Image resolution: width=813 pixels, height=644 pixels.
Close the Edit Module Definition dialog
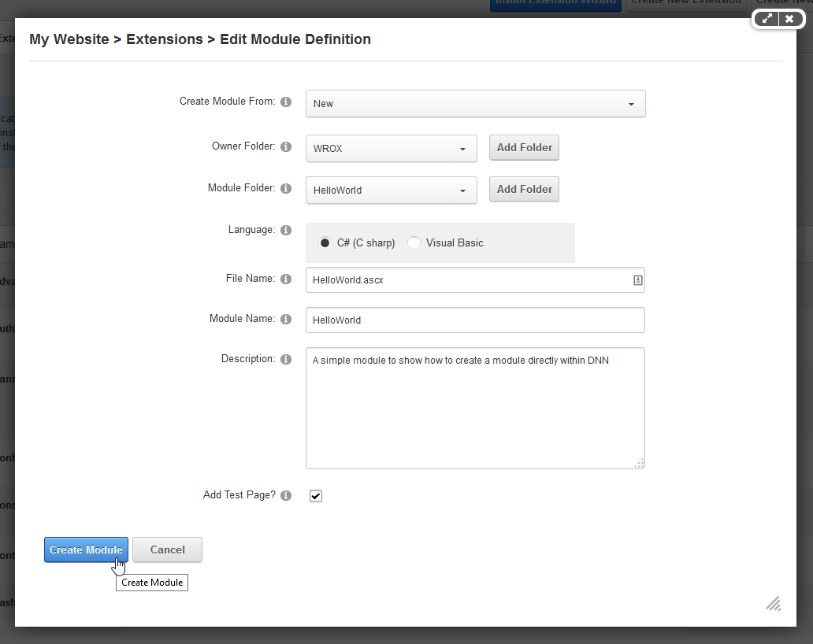click(x=789, y=19)
